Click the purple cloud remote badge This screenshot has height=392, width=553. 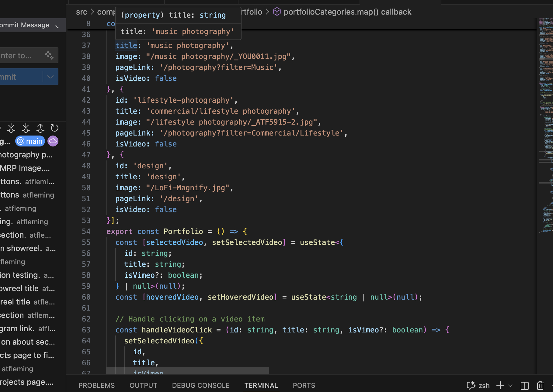click(x=53, y=141)
